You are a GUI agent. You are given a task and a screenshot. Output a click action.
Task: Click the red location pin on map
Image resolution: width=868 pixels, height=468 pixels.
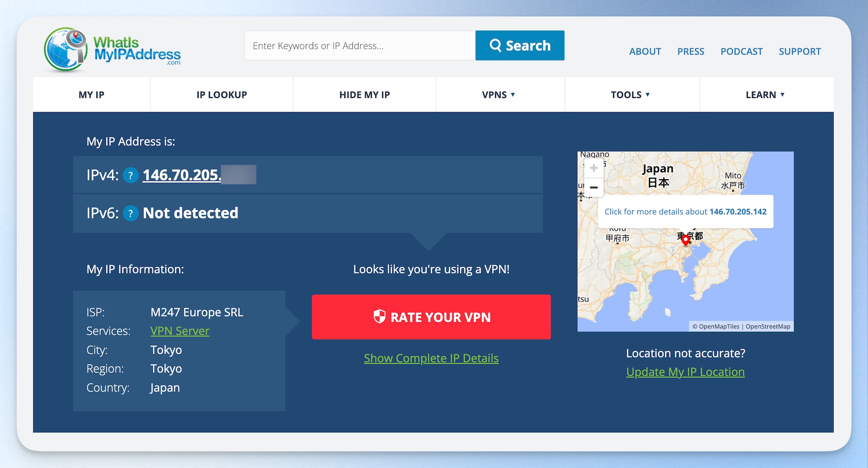(x=685, y=240)
